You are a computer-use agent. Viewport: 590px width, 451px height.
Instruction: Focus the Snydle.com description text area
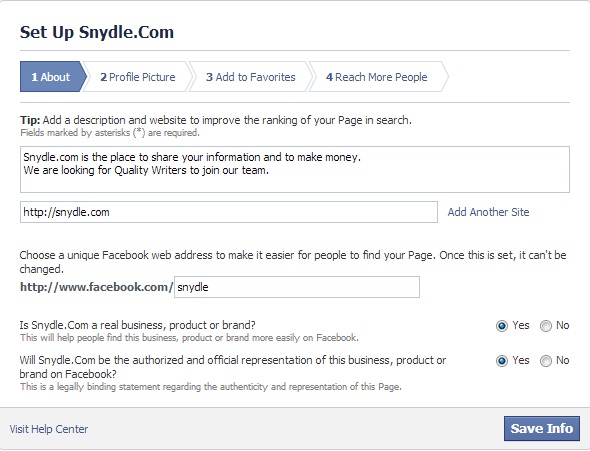point(295,170)
